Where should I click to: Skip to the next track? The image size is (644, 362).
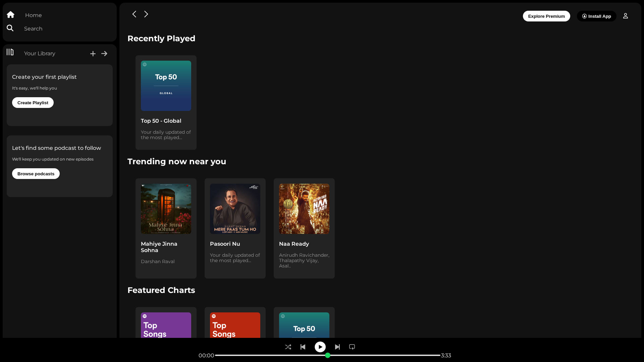click(x=337, y=347)
